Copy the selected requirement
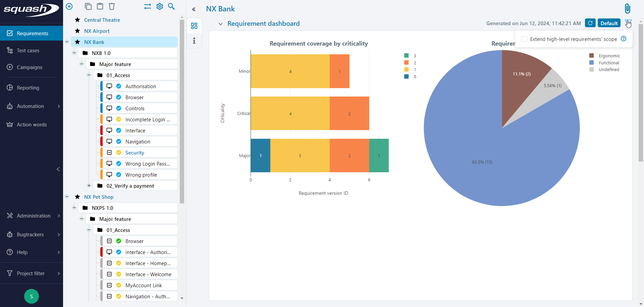Screen dimensions: 644x307 tap(88, 6)
